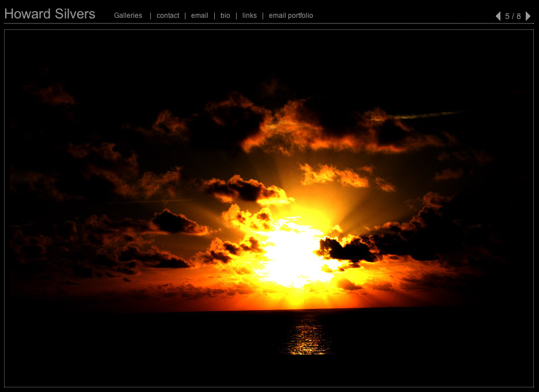Click the 5 / 8 image counter

pyautogui.click(x=513, y=16)
